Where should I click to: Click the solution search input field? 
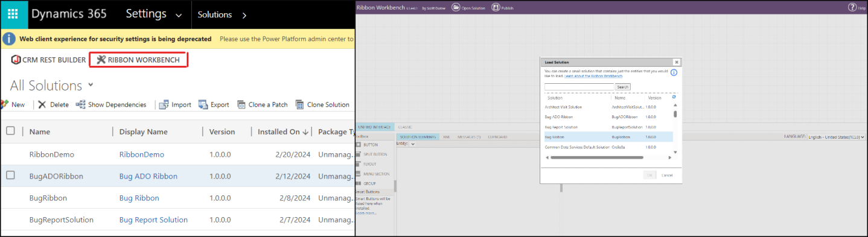(x=579, y=87)
